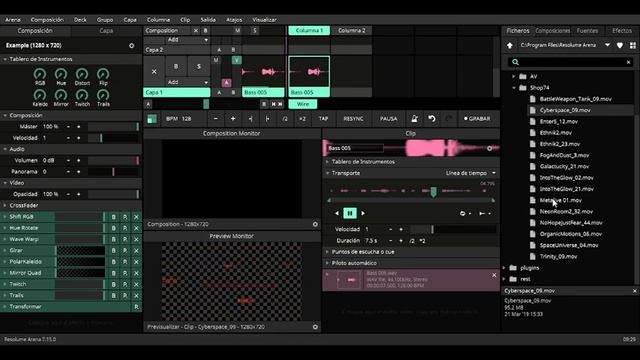This screenshot has width=640, height=360.
Task: Go up one folder in the file browser
Action: click(x=510, y=45)
